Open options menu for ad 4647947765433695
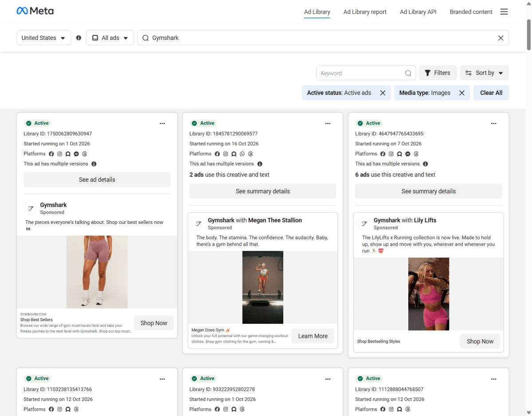This screenshot has height=416, width=532. coord(494,123)
